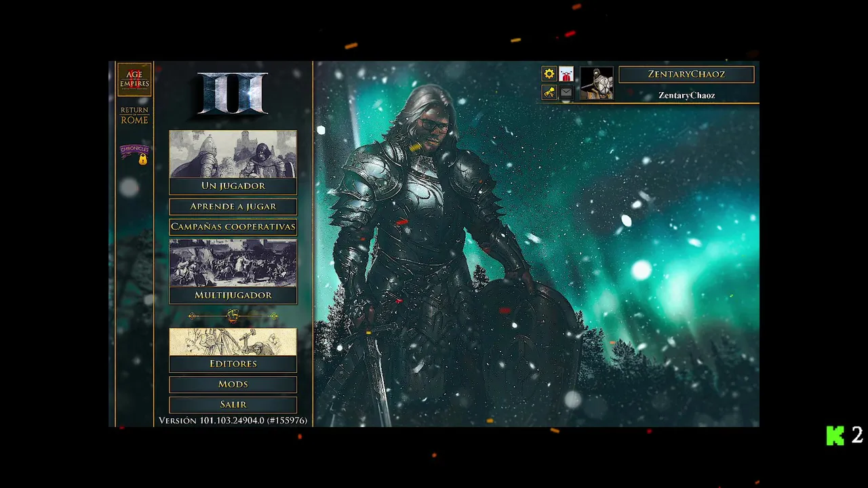Click the red scooter event icon
The height and width of the screenshot is (488, 868).
(x=566, y=74)
